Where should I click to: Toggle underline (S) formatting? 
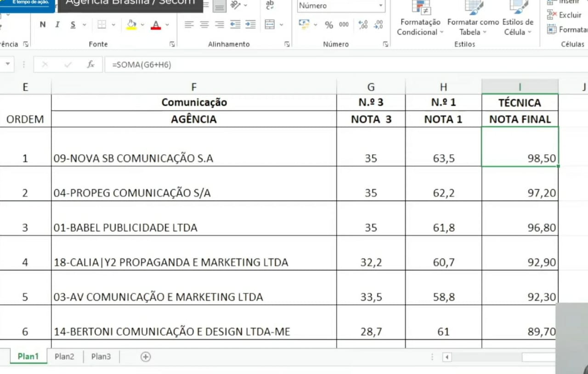tap(73, 25)
